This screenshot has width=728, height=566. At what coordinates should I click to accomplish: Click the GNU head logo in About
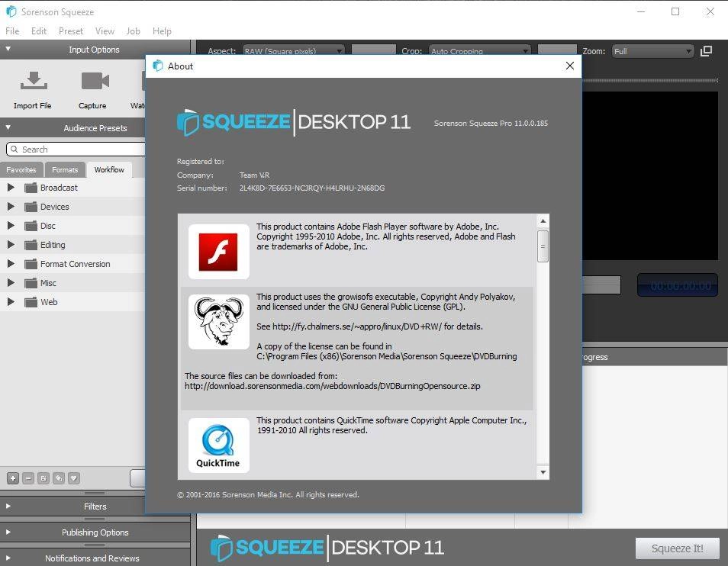point(219,321)
